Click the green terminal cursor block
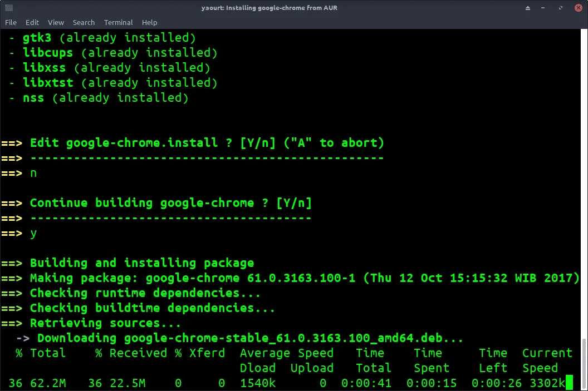The image size is (588, 391). [569, 383]
